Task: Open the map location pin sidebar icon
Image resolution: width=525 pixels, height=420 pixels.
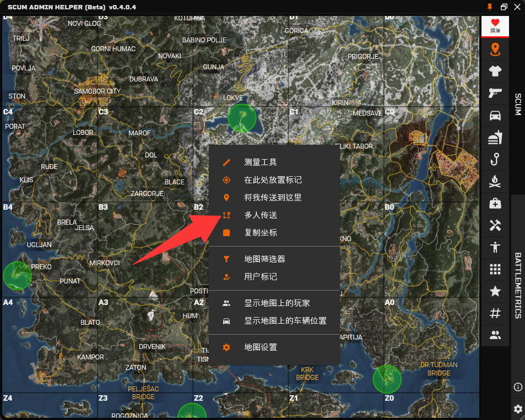Action: coord(495,50)
